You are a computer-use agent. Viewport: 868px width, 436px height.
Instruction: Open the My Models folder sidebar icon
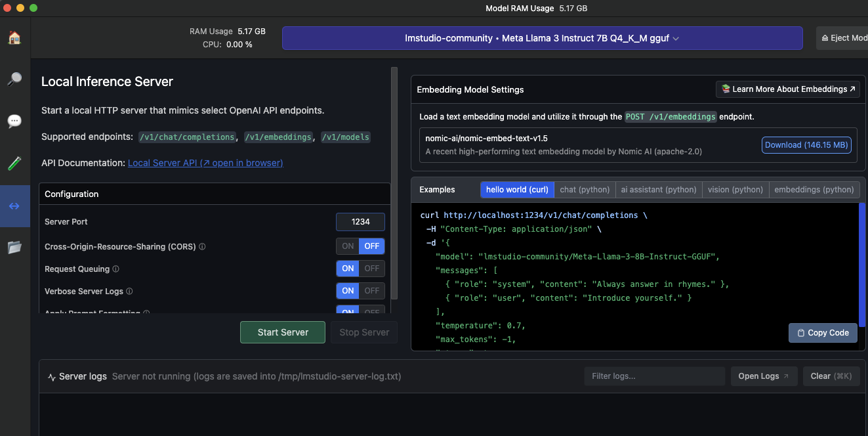point(14,248)
